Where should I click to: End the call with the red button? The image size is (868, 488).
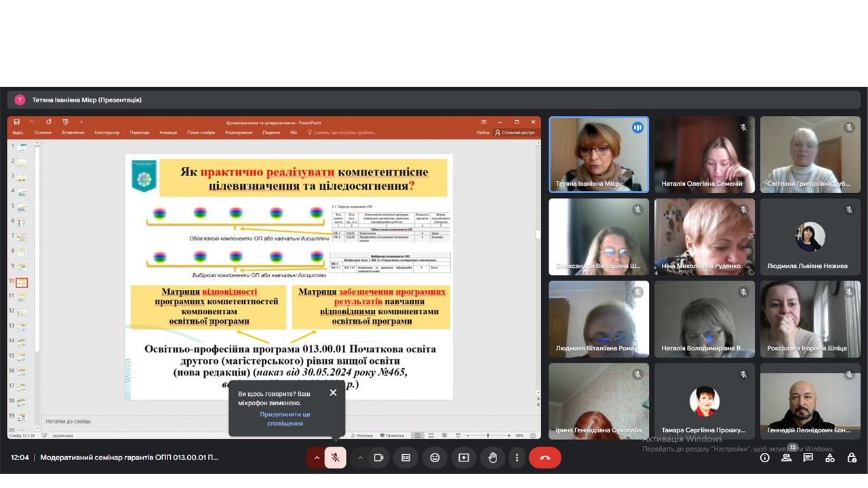[545, 457]
